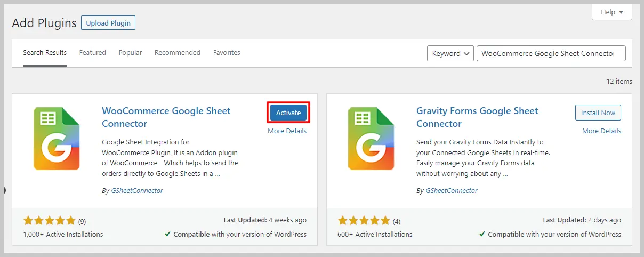Open the Help dropdown
Screen dimensions: 644x257
[611, 12]
